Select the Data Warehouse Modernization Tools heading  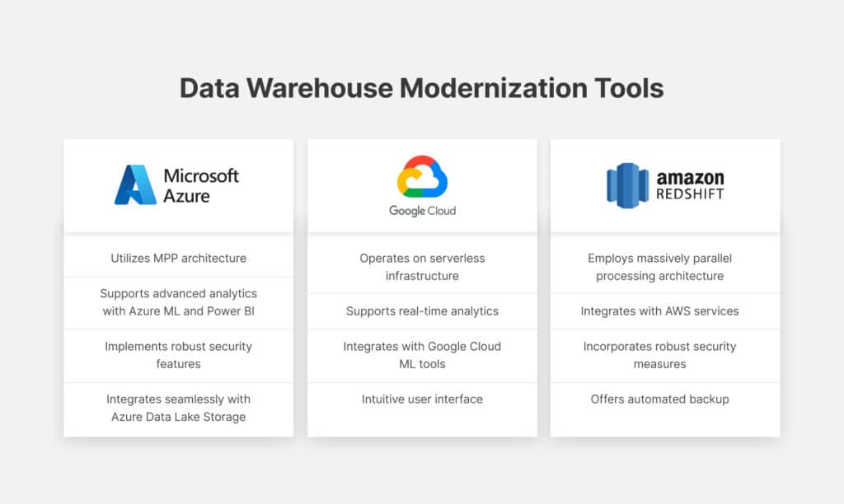pos(421,88)
